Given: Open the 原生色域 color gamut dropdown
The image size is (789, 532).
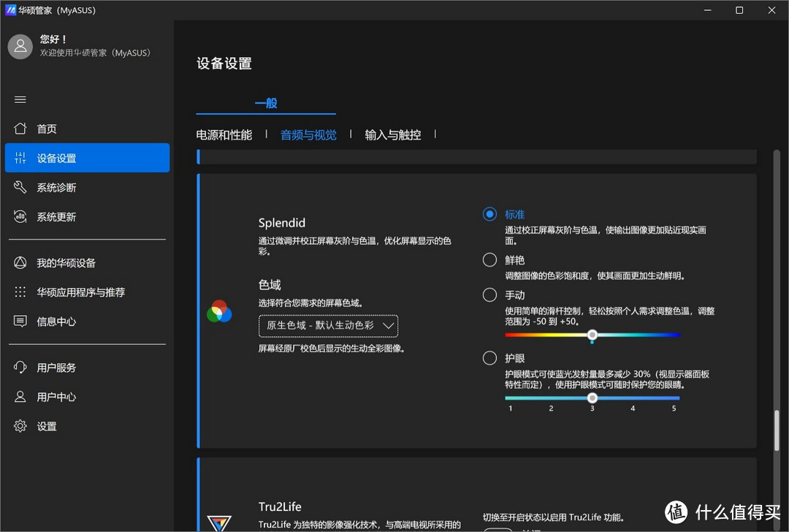Looking at the screenshot, I should (x=328, y=326).
